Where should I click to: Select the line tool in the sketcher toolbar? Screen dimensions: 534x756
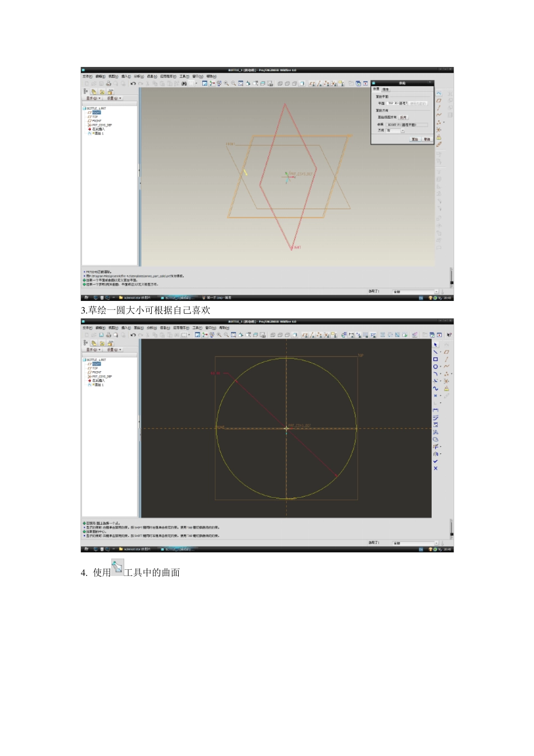pos(435,352)
